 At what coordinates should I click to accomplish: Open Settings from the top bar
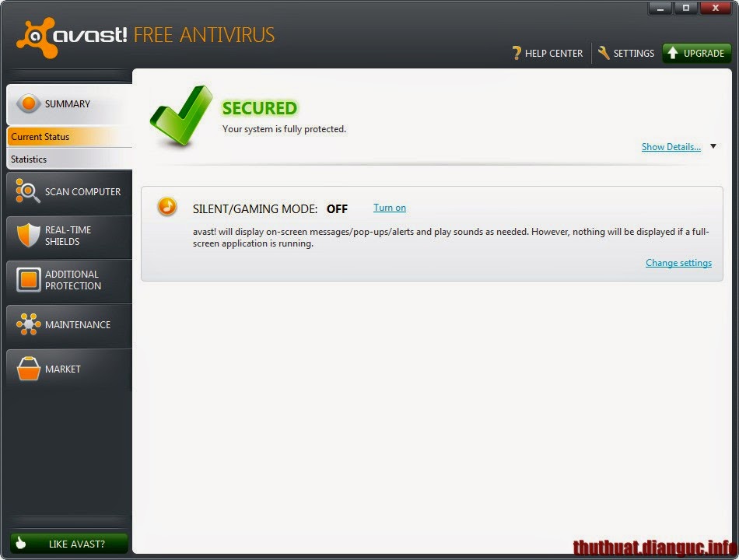pyautogui.click(x=626, y=53)
